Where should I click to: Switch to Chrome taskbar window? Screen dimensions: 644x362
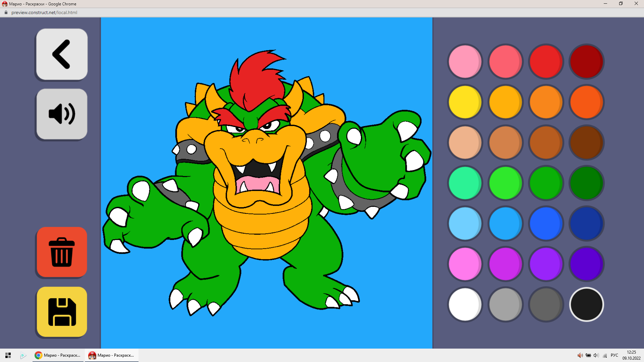click(x=58, y=355)
